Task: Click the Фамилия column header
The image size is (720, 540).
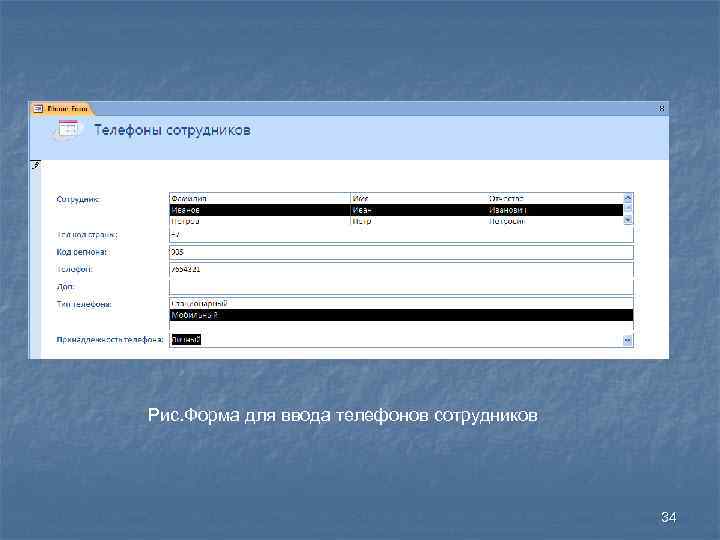Action: pos(189,198)
